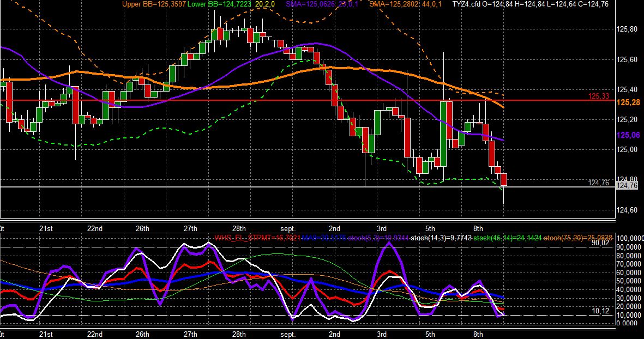The height and width of the screenshot is (339, 644).
Task: Click the sept. label under the price chart
Action: (x=288, y=228)
